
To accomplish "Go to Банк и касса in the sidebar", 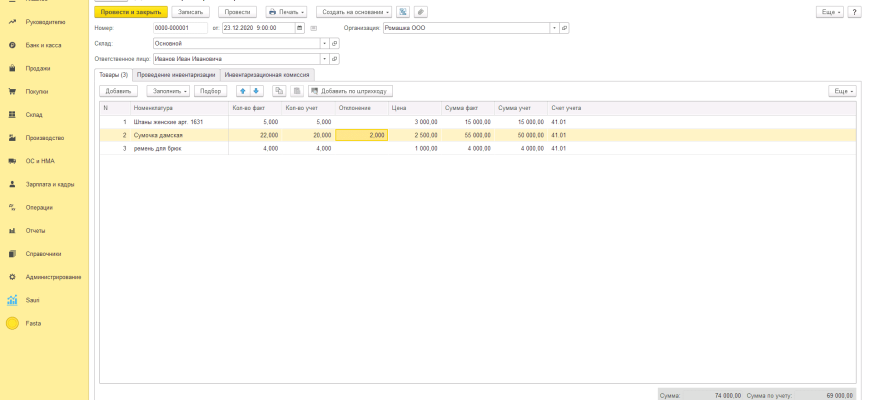I will 43,45.
